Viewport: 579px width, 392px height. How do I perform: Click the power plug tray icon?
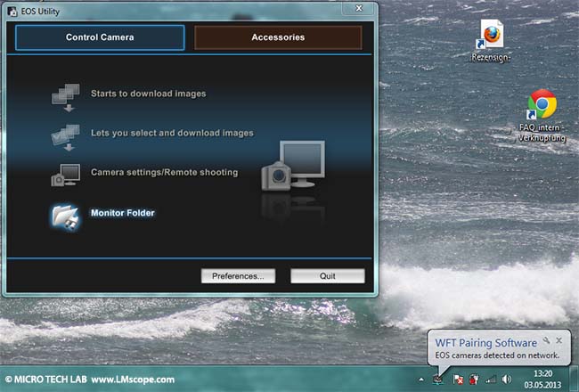point(472,379)
